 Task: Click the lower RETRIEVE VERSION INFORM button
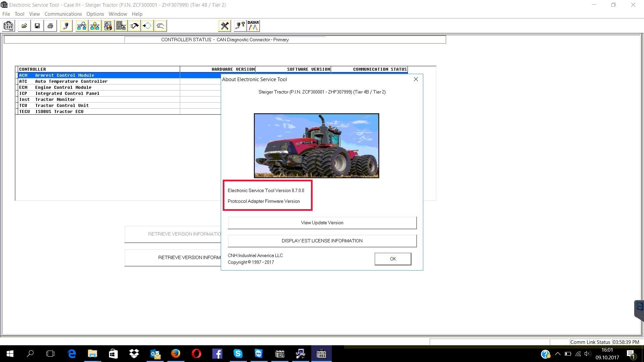pos(173,258)
